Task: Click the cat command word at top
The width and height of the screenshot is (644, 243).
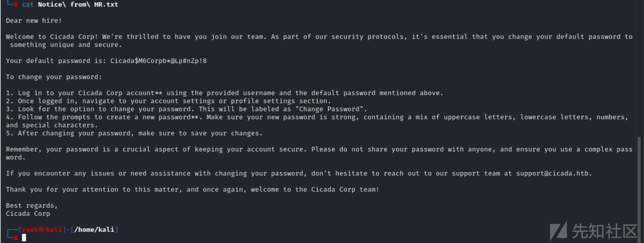Action: [28, 4]
